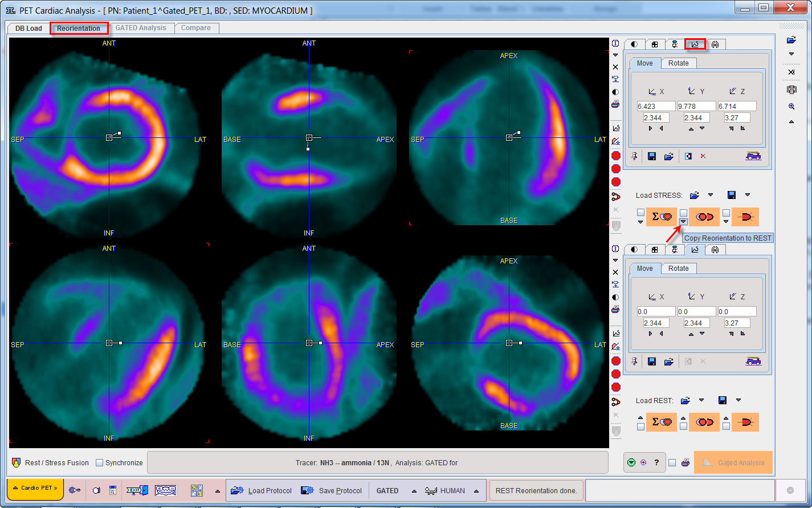
Task: Open the Load REST folder icon
Action: 685,400
